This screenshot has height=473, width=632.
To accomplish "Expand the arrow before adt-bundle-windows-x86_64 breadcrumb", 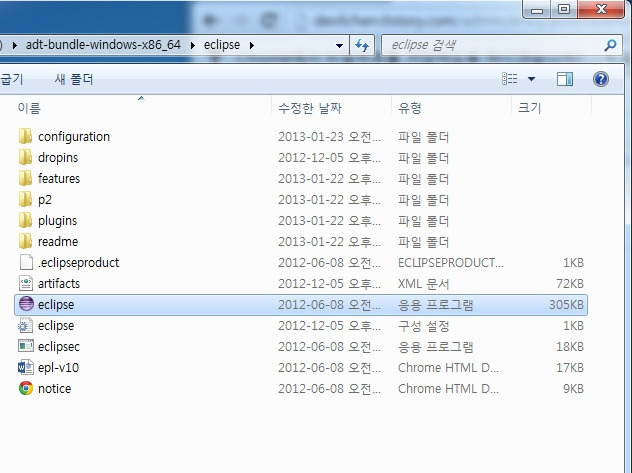I will point(15,46).
